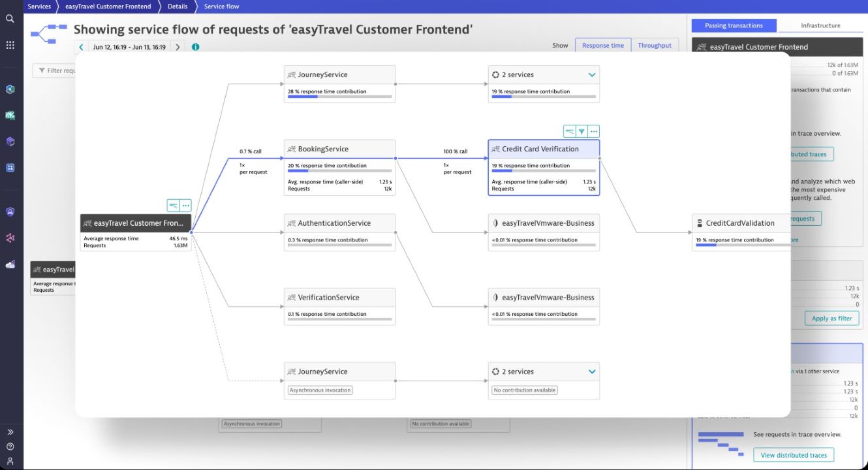868x470 pixels.
Task: Open the cloud sidebar icon
Action: 10,264
